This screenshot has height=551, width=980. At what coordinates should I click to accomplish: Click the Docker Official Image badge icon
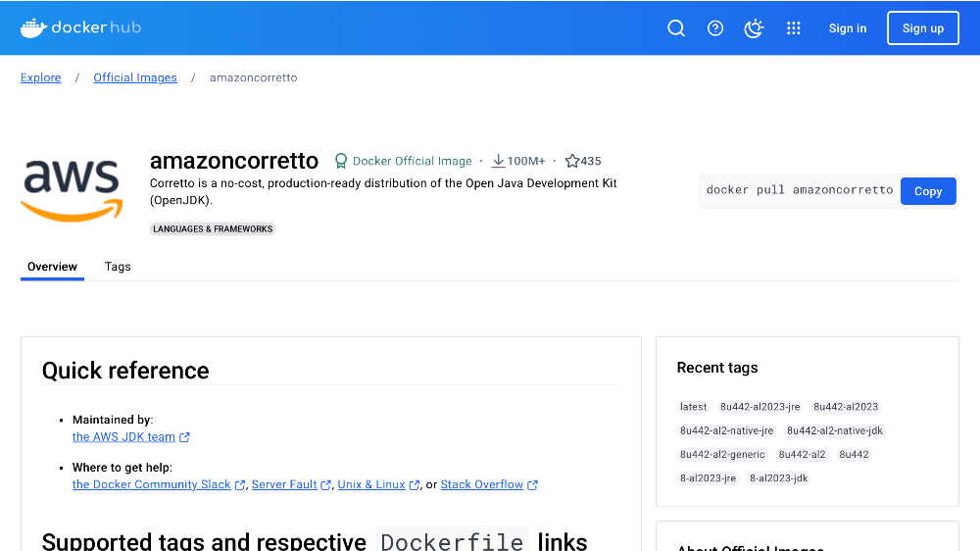[x=341, y=161]
